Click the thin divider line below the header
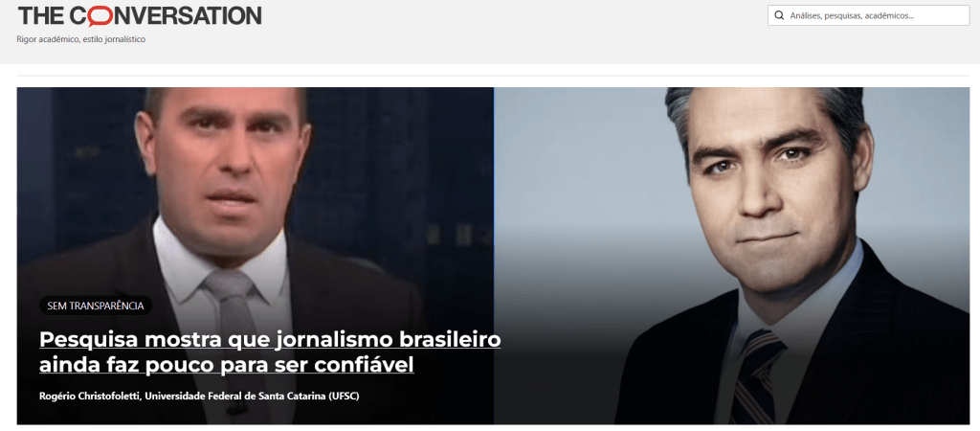 coord(493,76)
